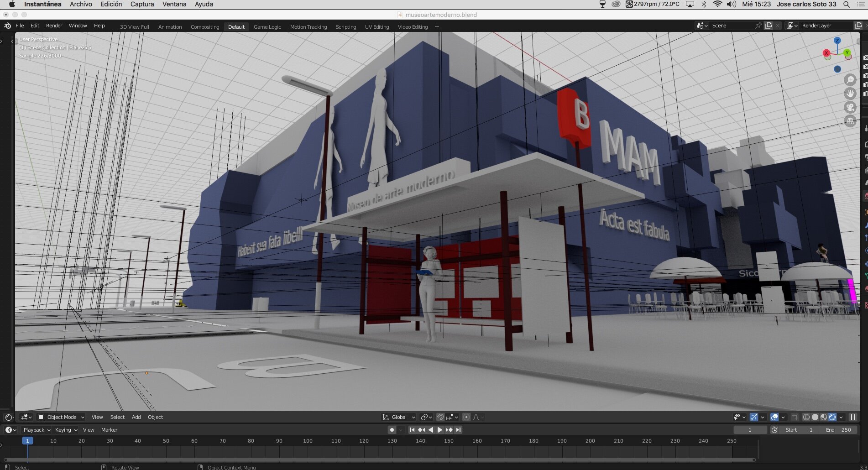Viewport: 868px width, 470px height.
Task: Jump to timeline end frame
Action: (x=458, y=430)
